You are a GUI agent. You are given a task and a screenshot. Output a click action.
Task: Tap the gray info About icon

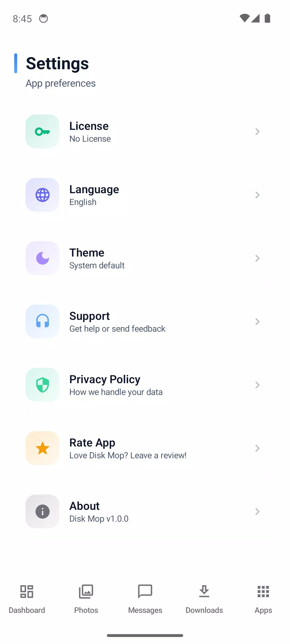click(42, 511)
